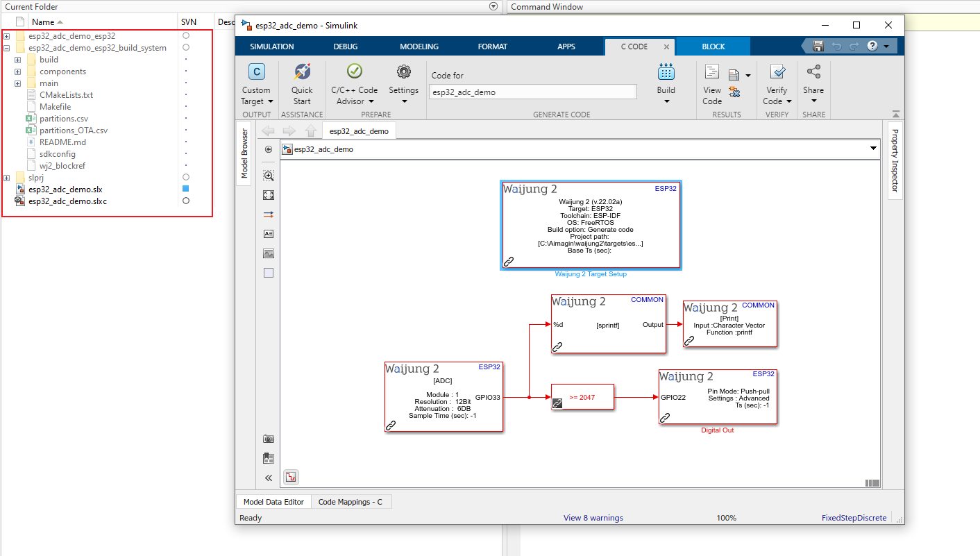This screenshot has width=980, height=556.
Task: Click Fit to View palette icon
Action: click(x=269, y=195)
